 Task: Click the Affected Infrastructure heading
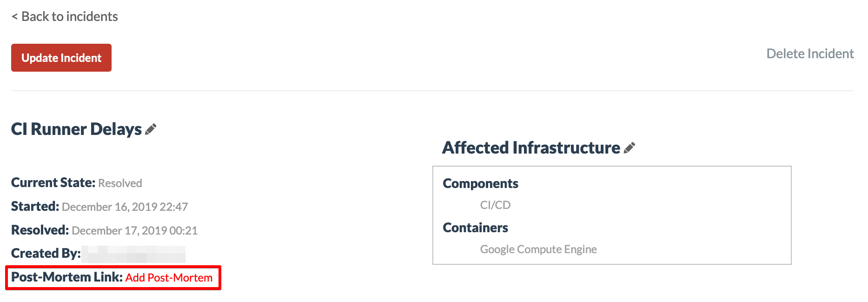[x=531, y=148]
